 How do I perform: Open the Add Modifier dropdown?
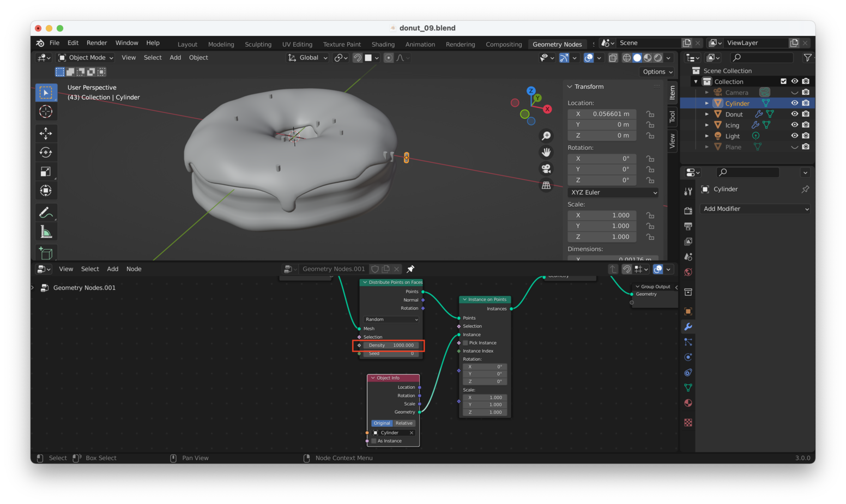pyautogui.click(x=756, y=209)
